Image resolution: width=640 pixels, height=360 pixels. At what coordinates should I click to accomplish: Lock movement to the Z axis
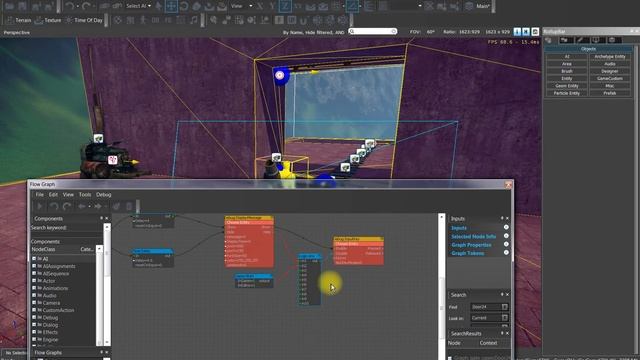point(284,6)
